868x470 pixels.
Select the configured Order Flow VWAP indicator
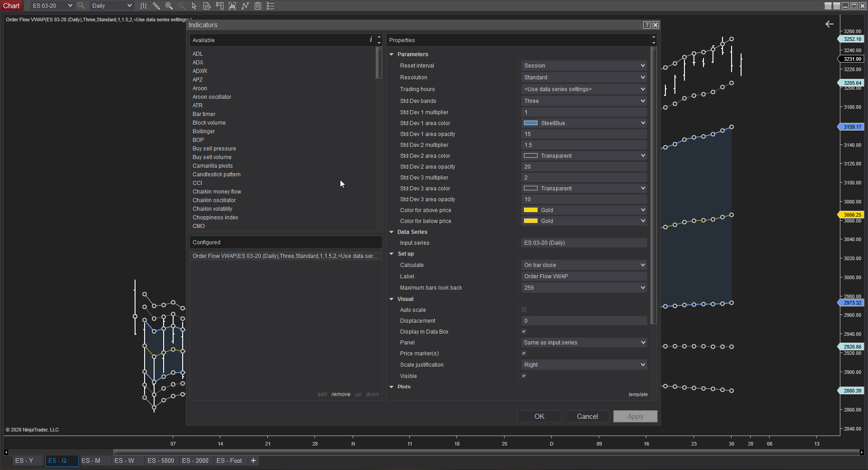pyautogui.click(x=286, y=256)
